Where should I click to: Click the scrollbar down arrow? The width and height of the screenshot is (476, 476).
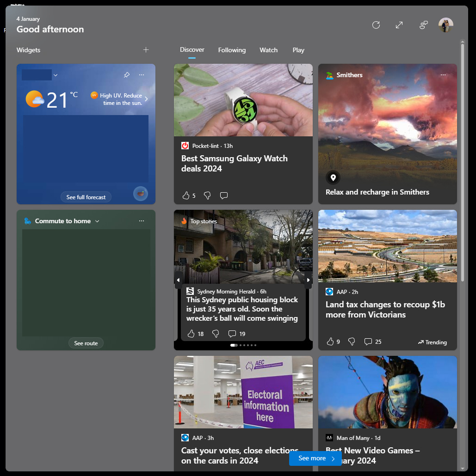point(462,469)
